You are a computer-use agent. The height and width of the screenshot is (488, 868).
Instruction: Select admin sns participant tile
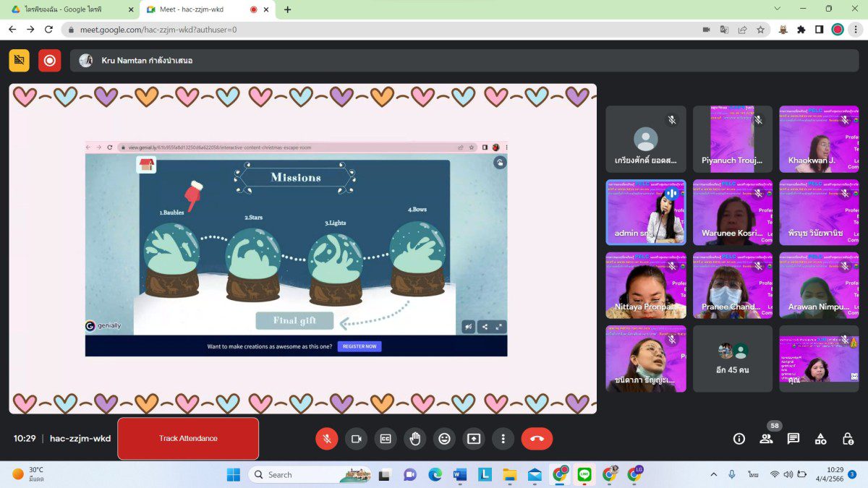click(x=646, y=213)
